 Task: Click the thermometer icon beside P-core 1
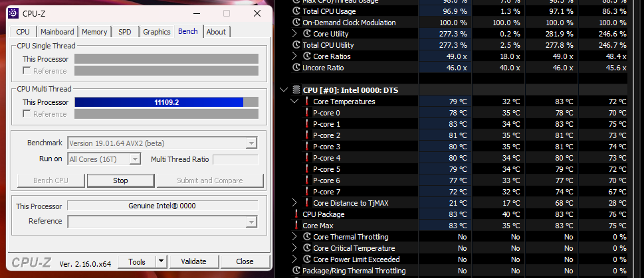(307, 124)
